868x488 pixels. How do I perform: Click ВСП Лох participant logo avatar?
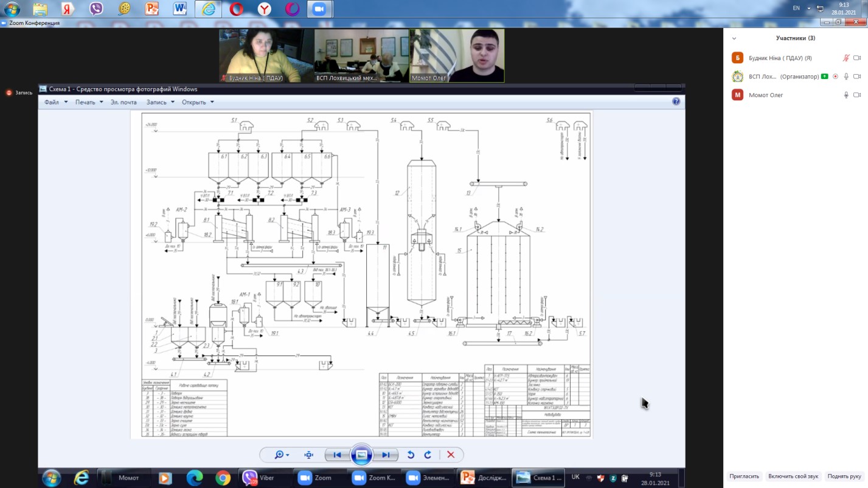click(737, 77)
